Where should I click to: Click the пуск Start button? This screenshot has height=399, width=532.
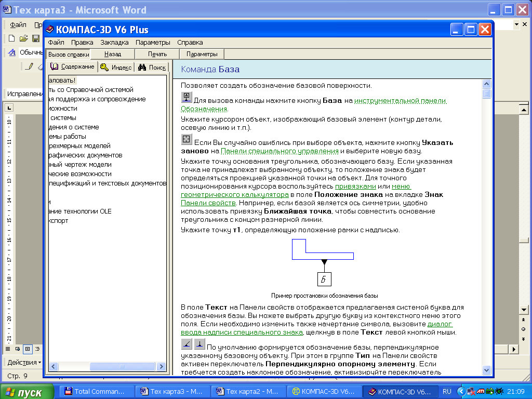(27, 392)
